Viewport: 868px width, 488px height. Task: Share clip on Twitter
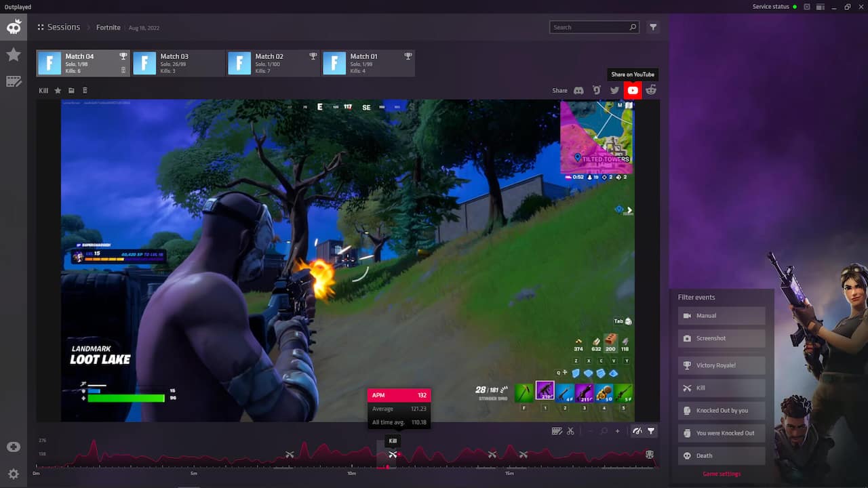(614, 90)
